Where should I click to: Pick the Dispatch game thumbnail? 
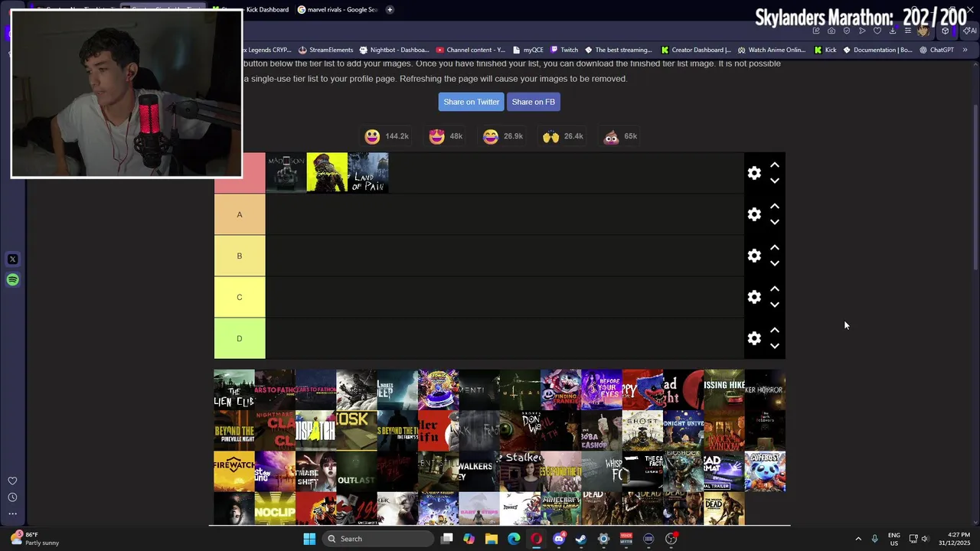(x=316, y=431)
